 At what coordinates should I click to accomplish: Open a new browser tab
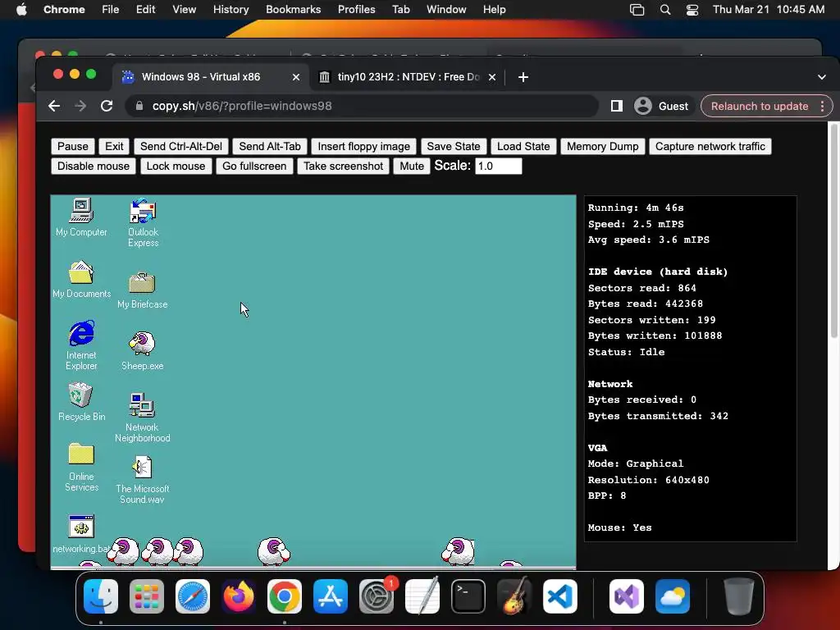523,77
